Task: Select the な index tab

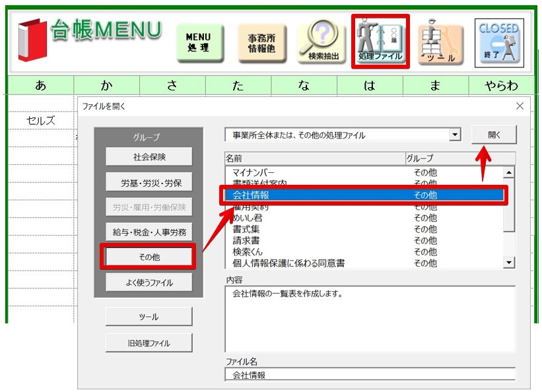Action: [304, 85]
